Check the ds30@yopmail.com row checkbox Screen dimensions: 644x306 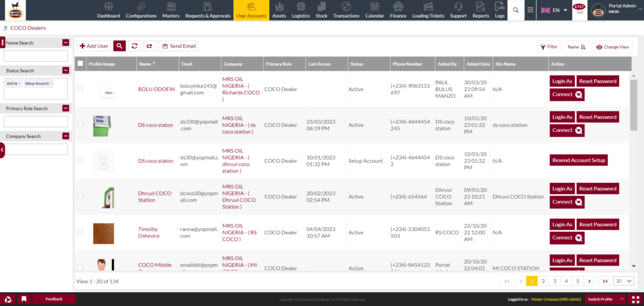pos(80,160)
